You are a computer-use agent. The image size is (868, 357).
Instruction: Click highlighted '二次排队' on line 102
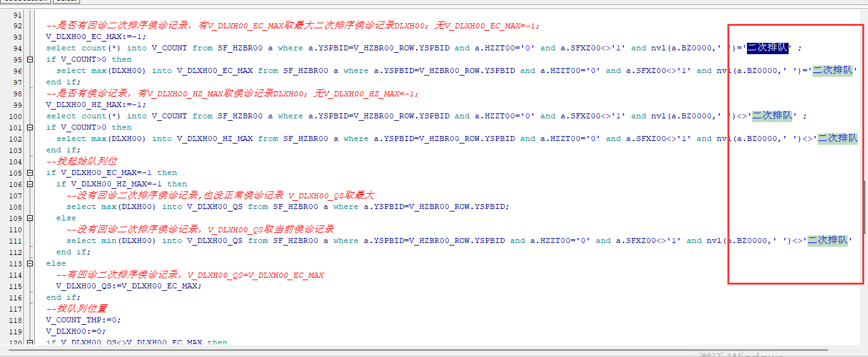coord(838,139)
